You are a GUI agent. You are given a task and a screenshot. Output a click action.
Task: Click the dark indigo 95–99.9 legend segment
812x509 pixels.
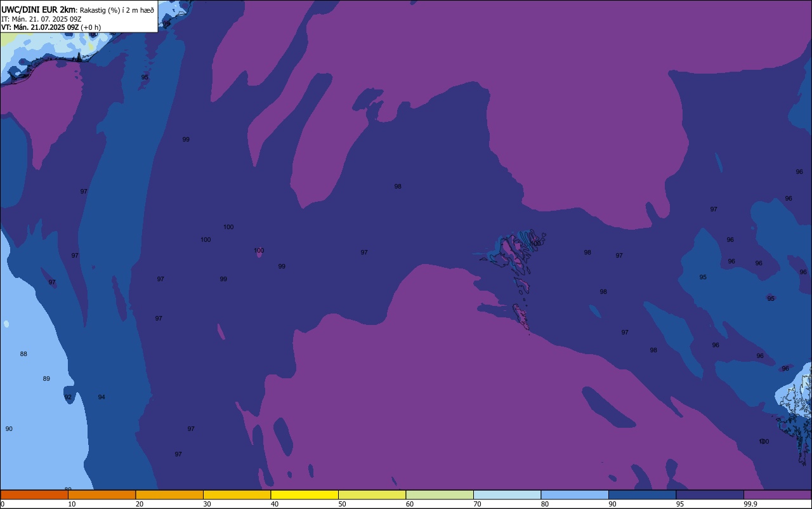[710, 494]
